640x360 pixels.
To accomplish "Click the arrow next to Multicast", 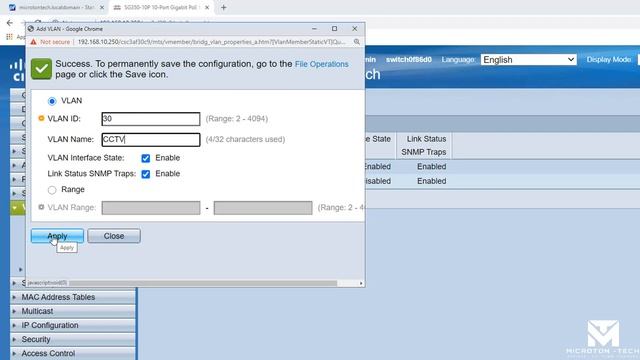I will pos(15,311).
